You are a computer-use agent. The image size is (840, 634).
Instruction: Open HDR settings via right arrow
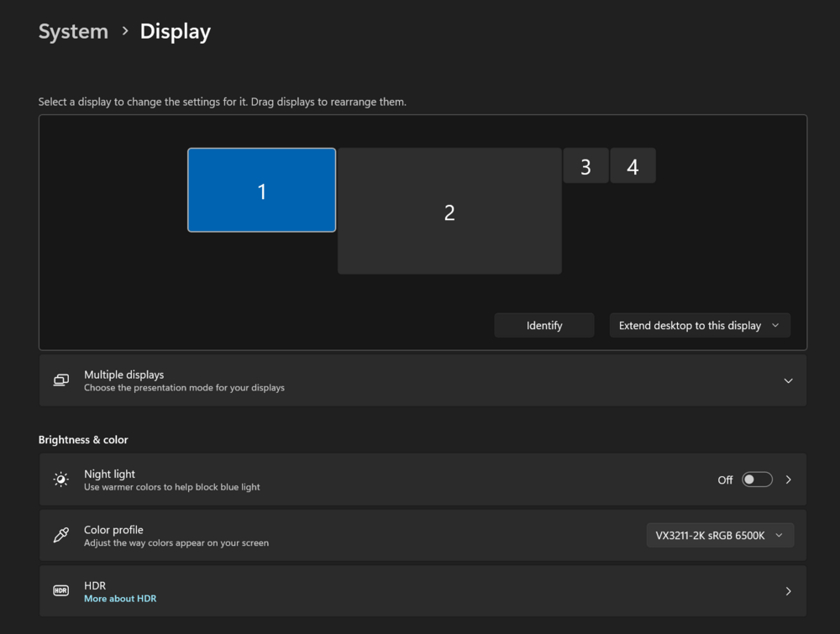pyautogui.click(x=788, y=591)
